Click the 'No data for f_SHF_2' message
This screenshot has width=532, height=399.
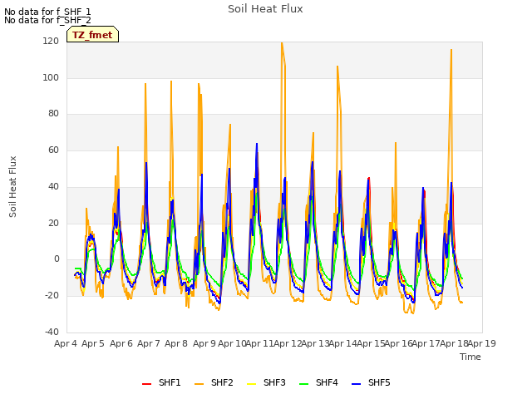point(47,20)
